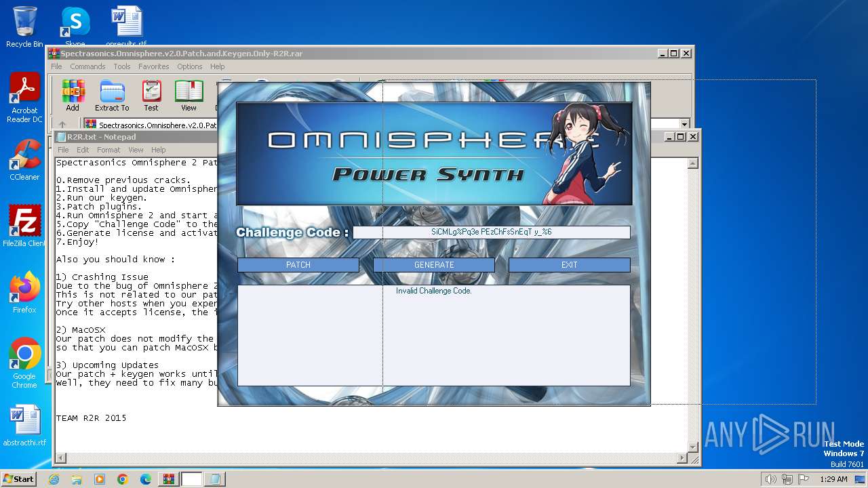868x488 pixels.
Task: Launch Chrome from the taskbar
Action: [x=123, y=479]
